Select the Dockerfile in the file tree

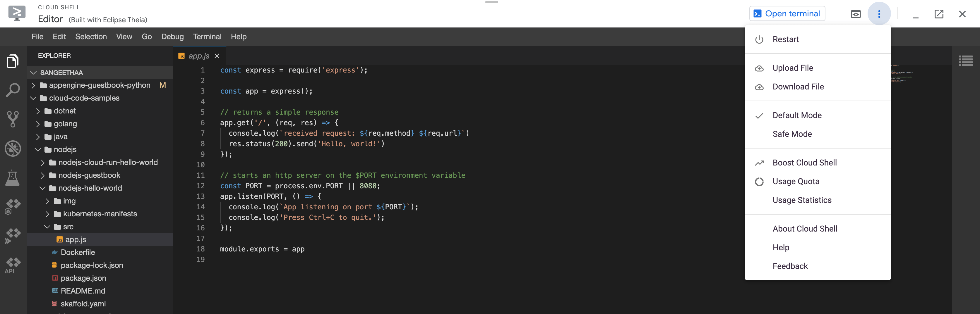pyautogui.click(x=78, y=252)
